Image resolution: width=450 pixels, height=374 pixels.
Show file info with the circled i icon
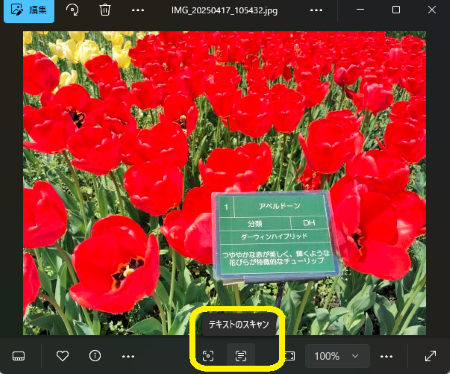coord(95,356)
